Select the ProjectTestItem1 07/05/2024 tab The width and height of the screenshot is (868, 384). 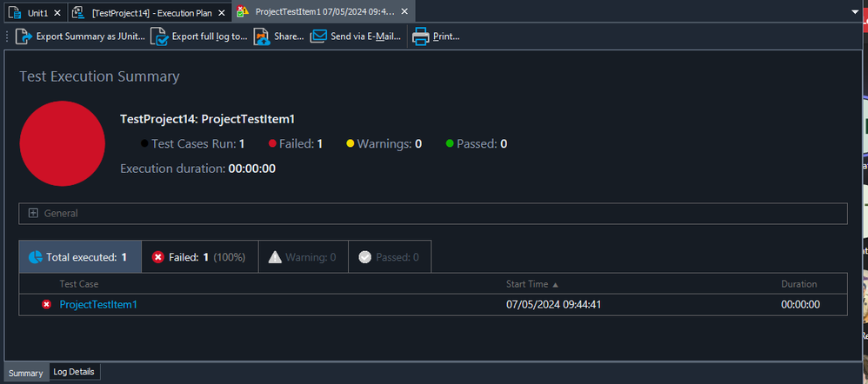tap(324, 11)
